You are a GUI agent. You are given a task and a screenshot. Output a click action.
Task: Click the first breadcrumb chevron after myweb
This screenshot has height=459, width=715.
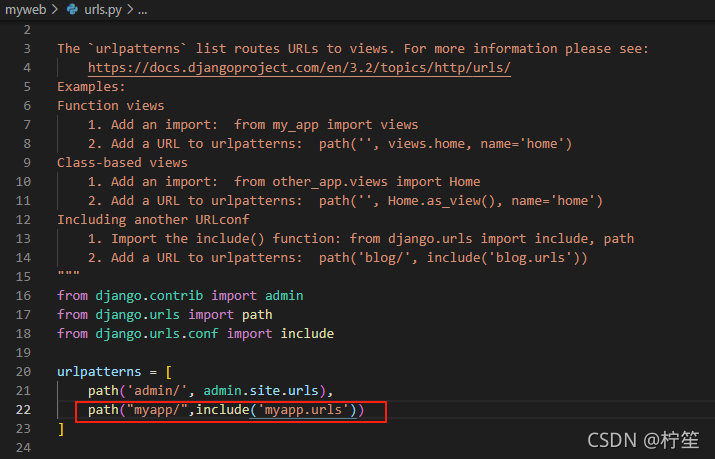point(55,10)
